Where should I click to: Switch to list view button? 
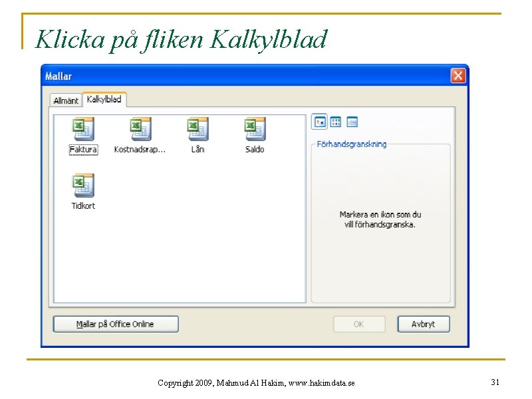click(336, 122)
